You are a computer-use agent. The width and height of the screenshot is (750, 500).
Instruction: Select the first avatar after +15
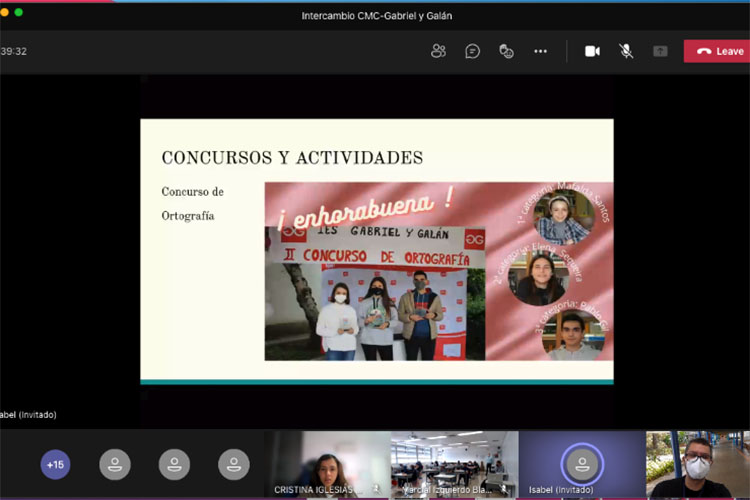(x=115, y=464)
